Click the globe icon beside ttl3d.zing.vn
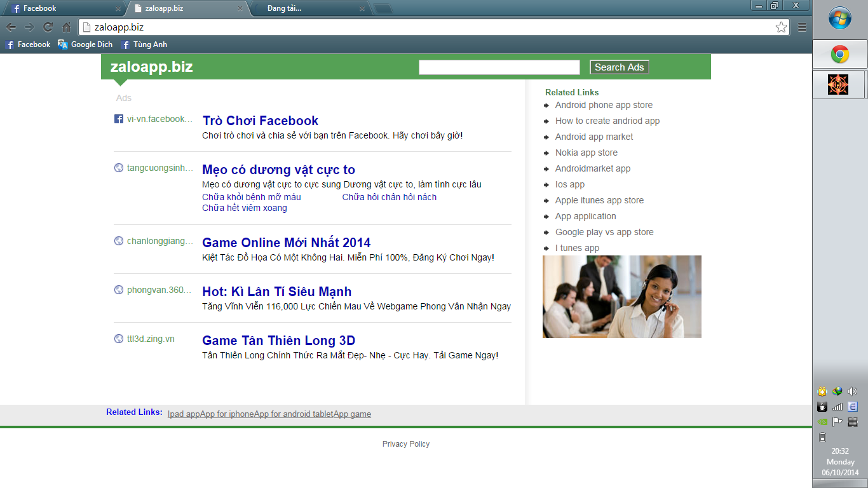The image size is (868, 488). 119,339
